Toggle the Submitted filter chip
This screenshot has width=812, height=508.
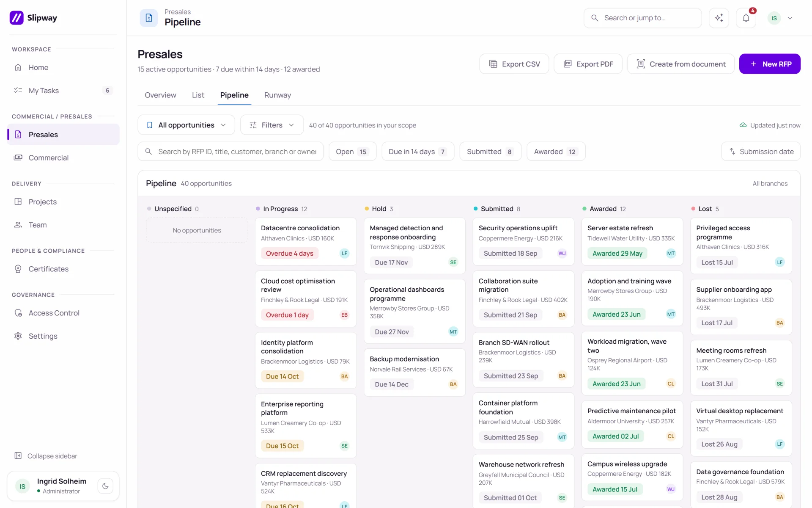click(x=490, y=152)
